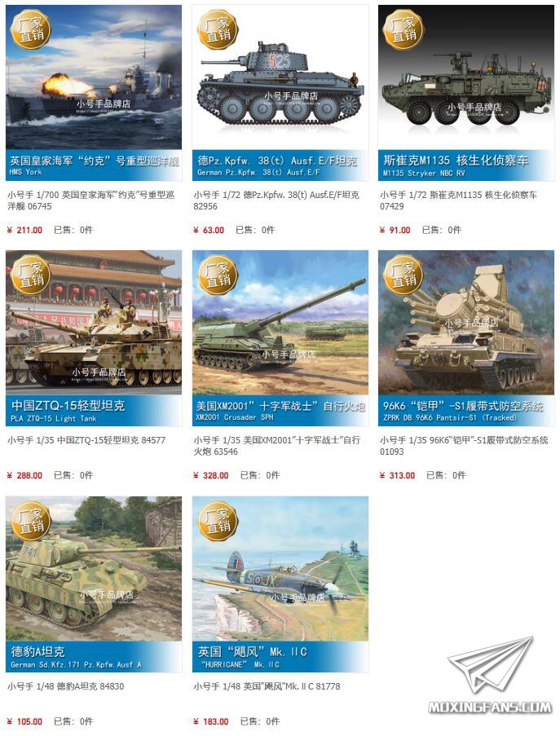
Task: Open the HMS York cruiser product image
Action: pos(94,92)
